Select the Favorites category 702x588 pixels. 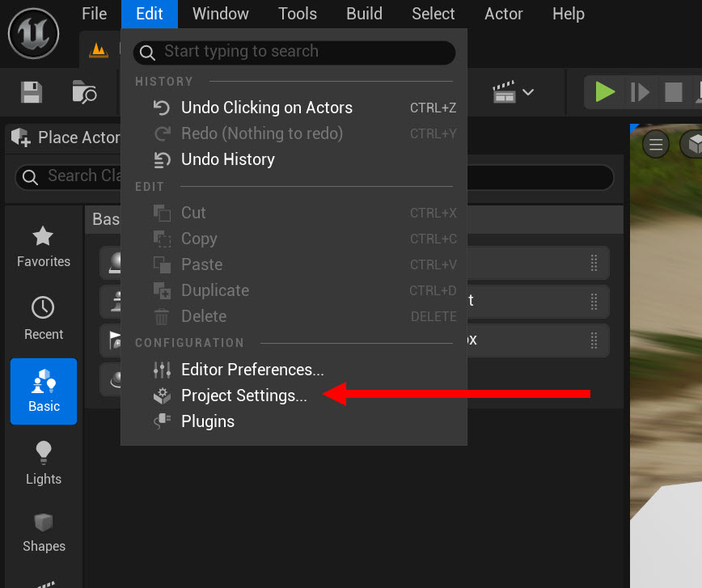tap(44, 247)
